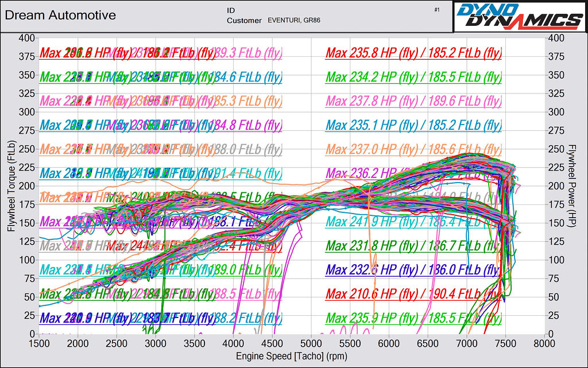The width and height of the screenshot is (588, 368).
Task: Select the Customer field value EVENTURI, GR86
Action: [x=293, y=20]
